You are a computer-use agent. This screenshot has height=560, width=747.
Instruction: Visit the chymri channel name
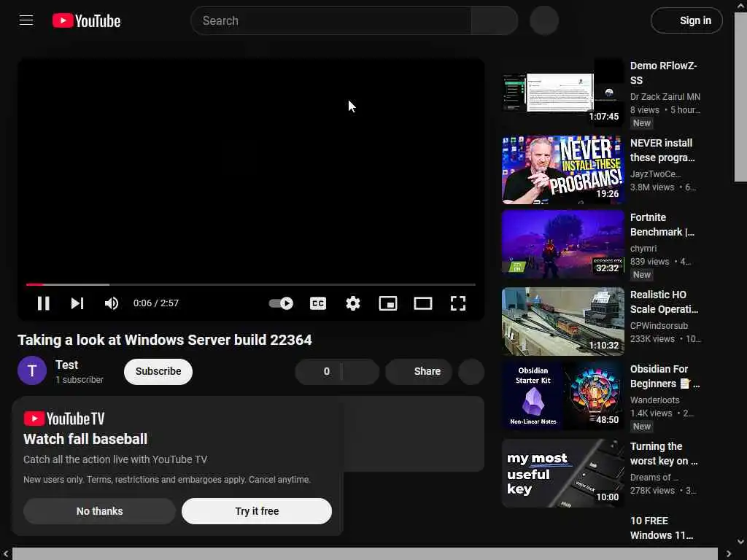[643, 249]
